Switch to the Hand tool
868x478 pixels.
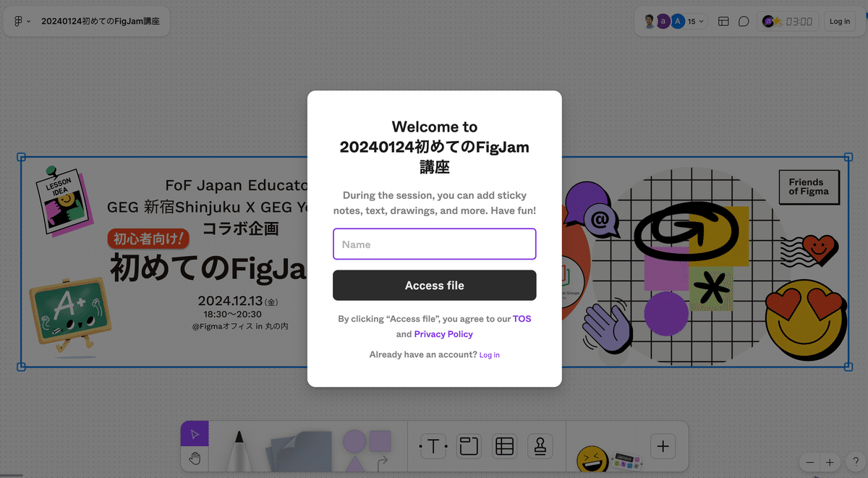(195, 456)
